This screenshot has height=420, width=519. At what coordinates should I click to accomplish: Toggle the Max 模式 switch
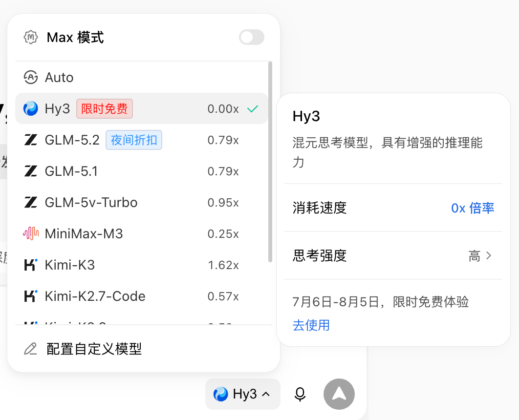[252, 37]
